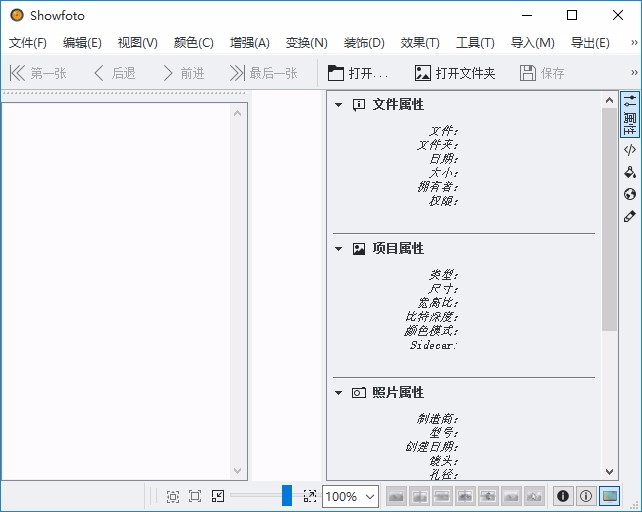Viewport: 642px width, 512px height.
Task: Click the zoom-to-fit icon in status bar
Action: click(173, 496)
